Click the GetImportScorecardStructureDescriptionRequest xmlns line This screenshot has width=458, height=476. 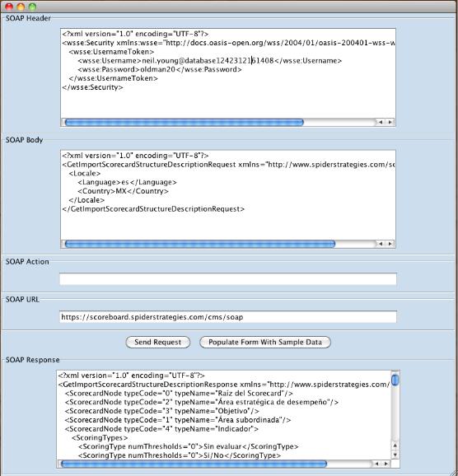(x=228, y=165)
